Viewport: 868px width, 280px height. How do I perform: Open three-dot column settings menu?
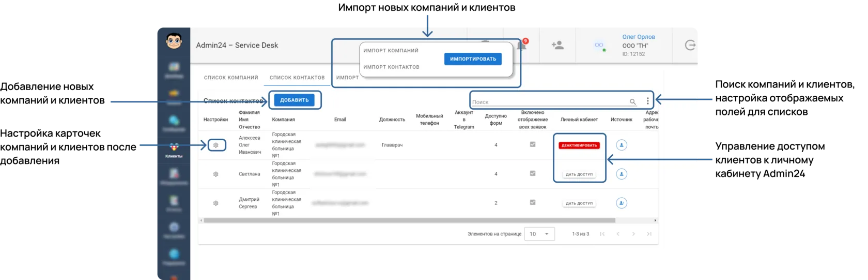[x=647, y=101]
